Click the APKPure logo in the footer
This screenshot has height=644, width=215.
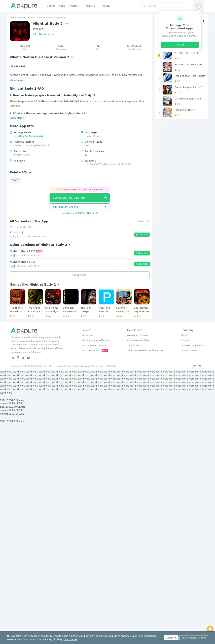[x=24, y=331]
